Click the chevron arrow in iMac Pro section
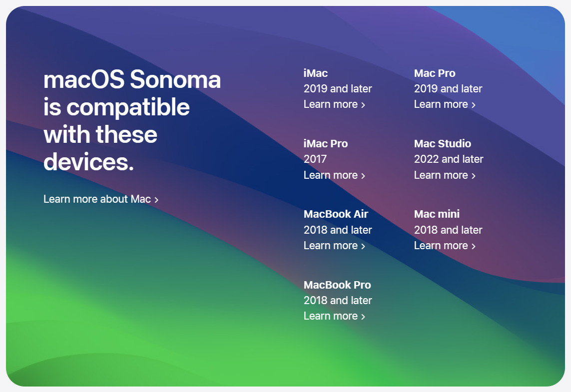 363,176
